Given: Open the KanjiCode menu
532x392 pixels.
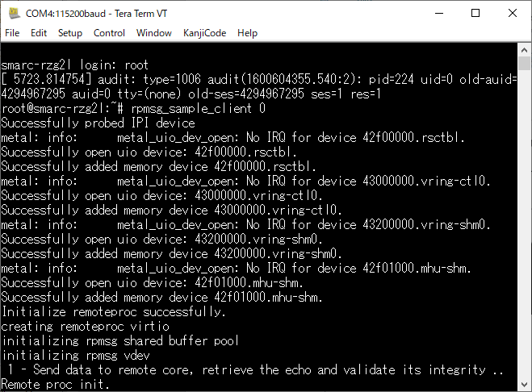Looking at the screenshot, I should 204,33.
